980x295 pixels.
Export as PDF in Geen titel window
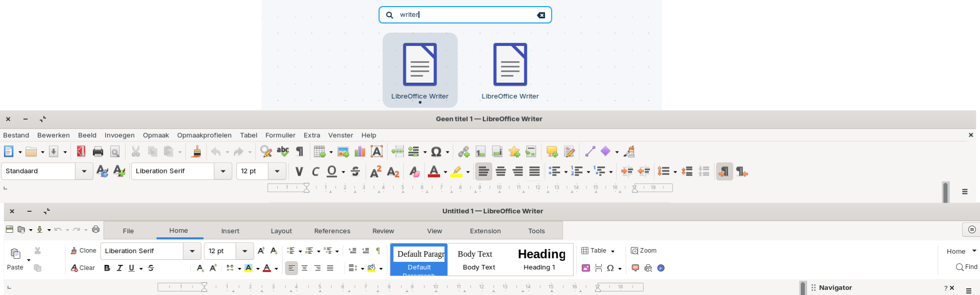click(81, 152)
